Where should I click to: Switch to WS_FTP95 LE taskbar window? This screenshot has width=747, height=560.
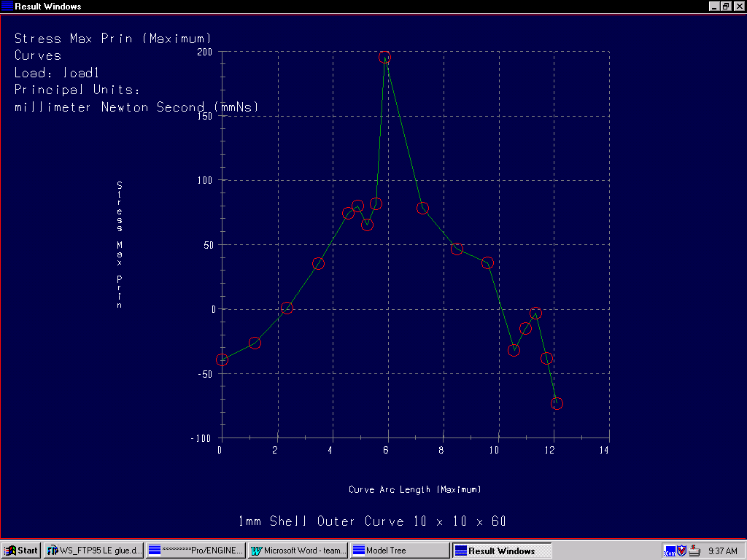94,551
